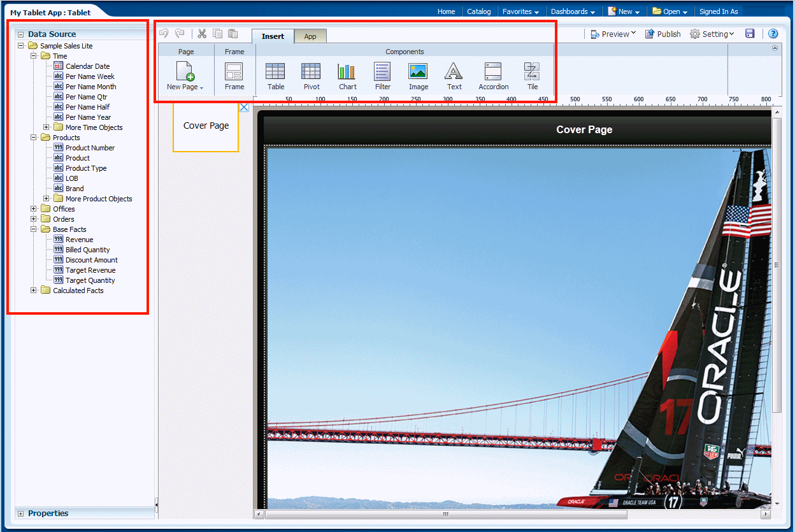
Task: Open the Open menu in header
Action: click(670, 11)
